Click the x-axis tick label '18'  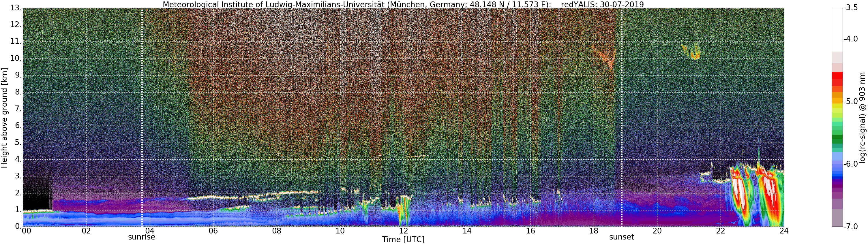594,231
